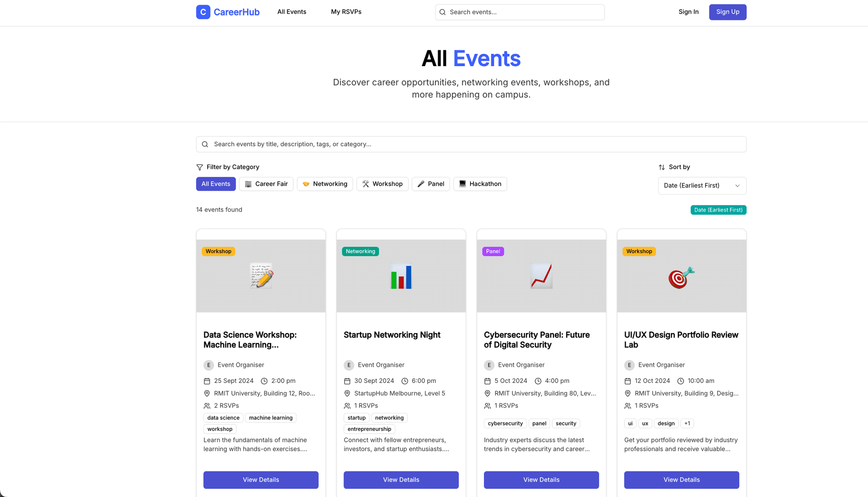Click the search events input field
The image size is (868, 497).
[470, 144]
